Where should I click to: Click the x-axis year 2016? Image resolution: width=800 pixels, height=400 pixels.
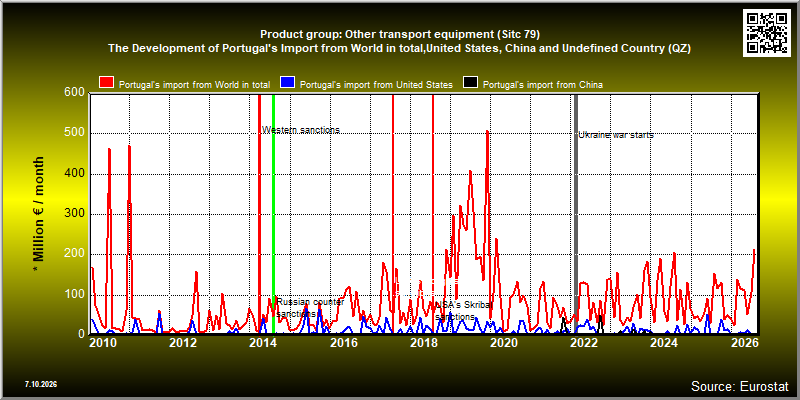point(343,343)
